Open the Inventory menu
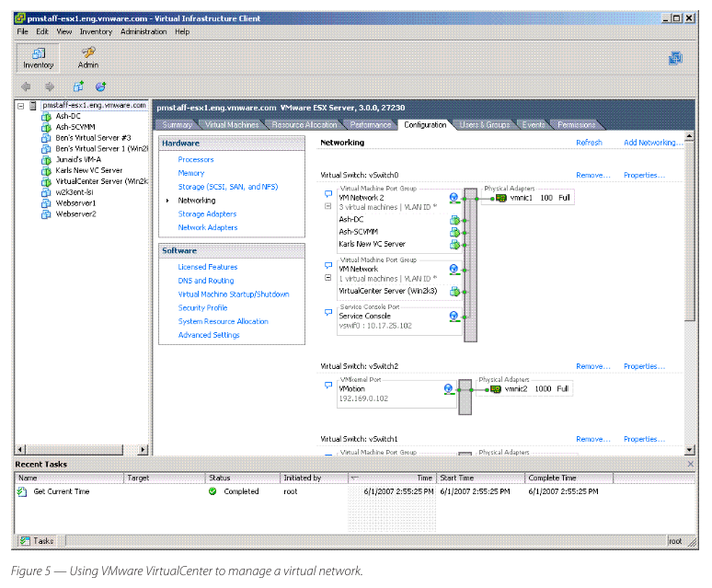 96,32
